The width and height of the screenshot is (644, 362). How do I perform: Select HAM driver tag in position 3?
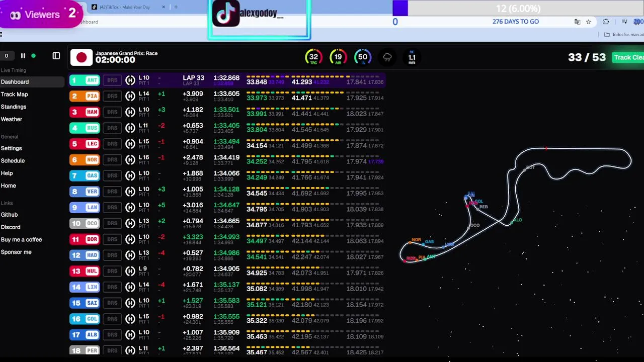(x=85, y=112)
